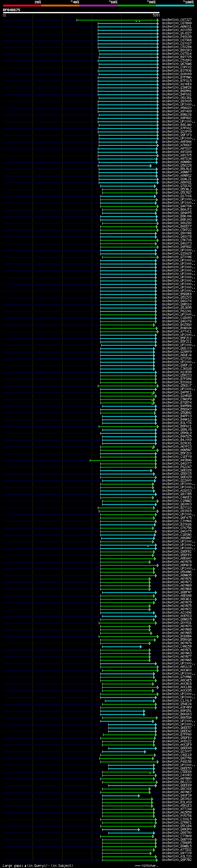Select the query label BP048675
Image resolution: width=197 pixels, height=868 pixels.
11,10
